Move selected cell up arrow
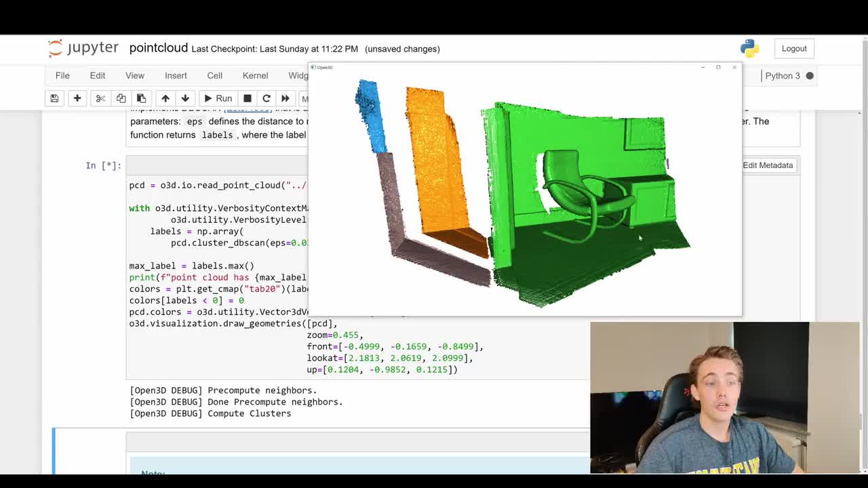868x488 pixels. pyautogui.click(x=165, y=98)
